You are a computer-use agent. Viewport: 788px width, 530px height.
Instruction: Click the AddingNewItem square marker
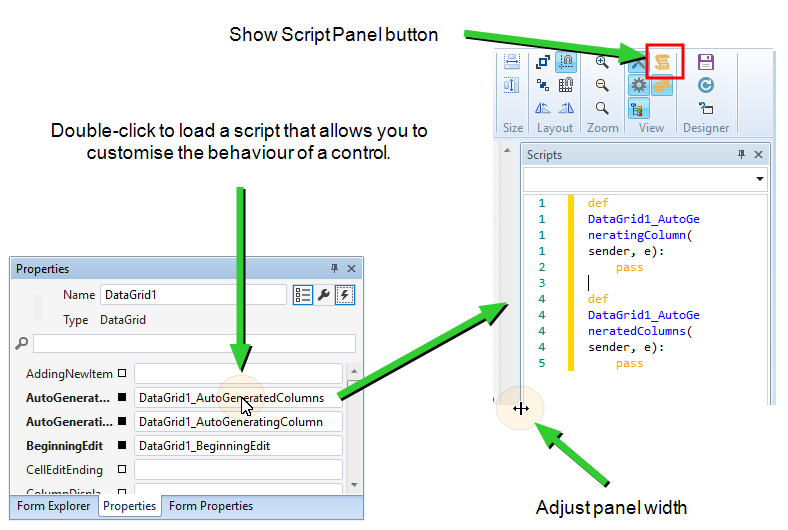122,373
